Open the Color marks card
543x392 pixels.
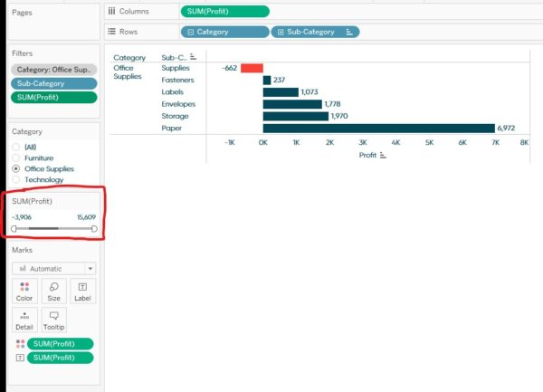click(24, 291)
